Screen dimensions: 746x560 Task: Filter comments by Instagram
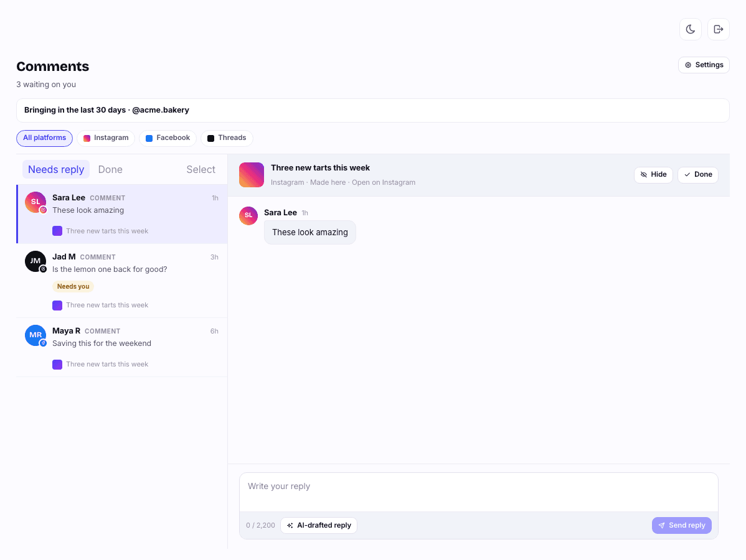click(x=106, y=138)
